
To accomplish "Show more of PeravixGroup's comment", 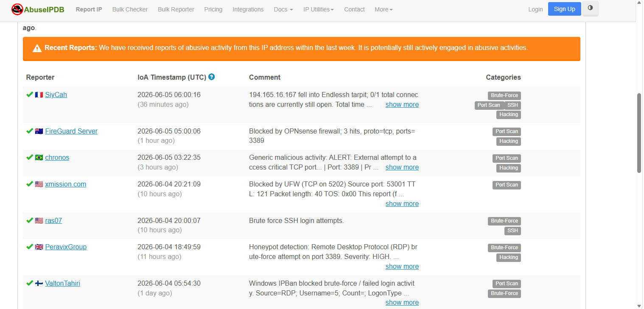I will (402, 267).
